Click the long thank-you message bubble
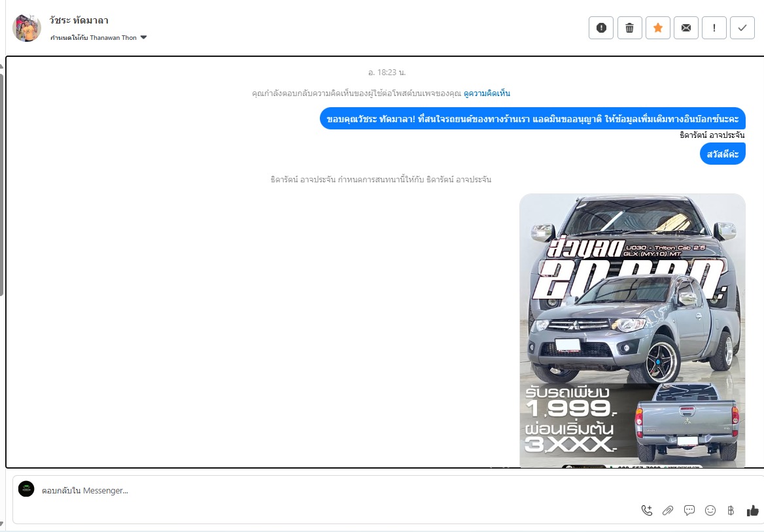 click(x=532, y=119)
